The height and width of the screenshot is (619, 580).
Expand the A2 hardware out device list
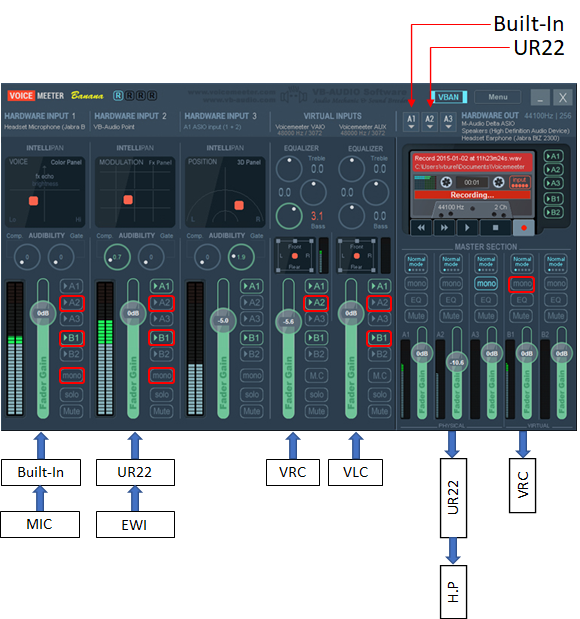click(430, 122)
